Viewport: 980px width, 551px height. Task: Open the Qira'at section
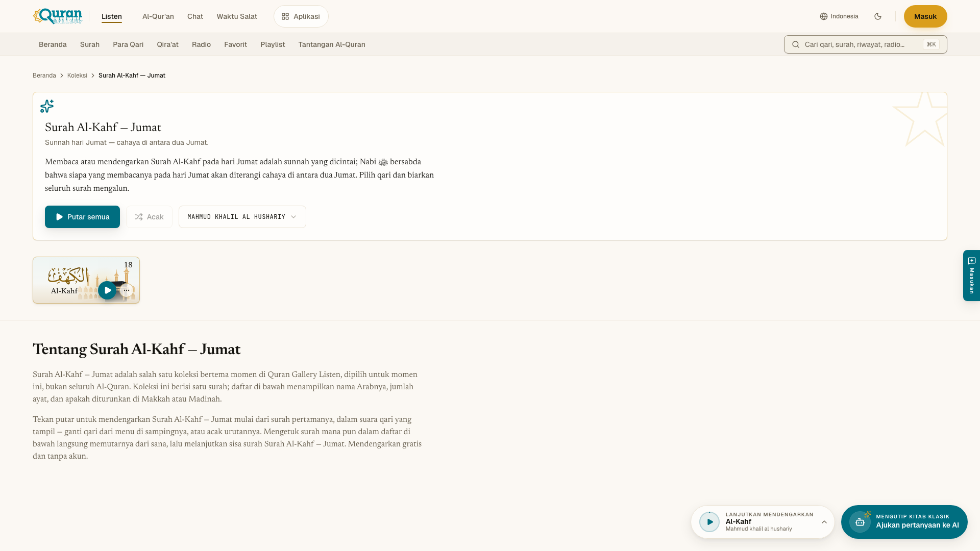(x=167, y=44)
